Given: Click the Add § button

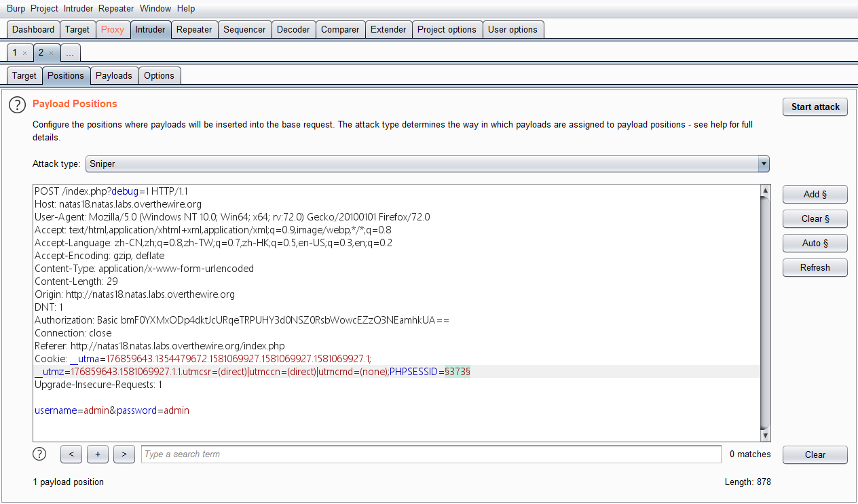Looking at the screenshot, I should (x=815, y=195).
